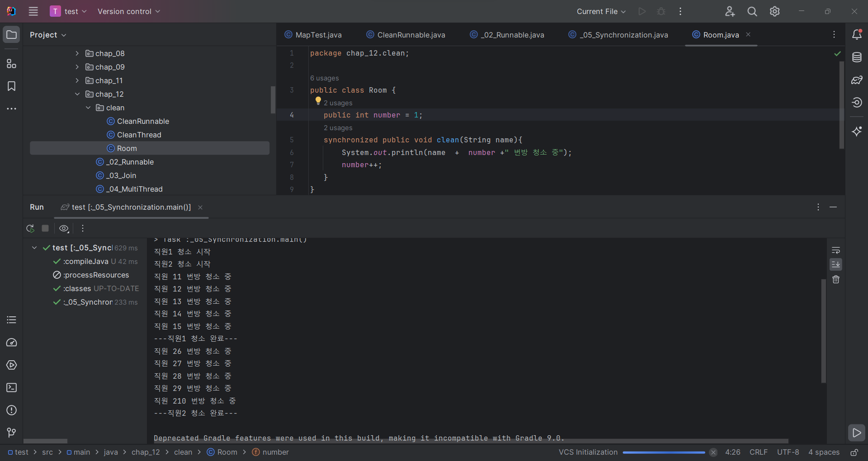868x461 pixels.
Task: Show more tool windows ellipsis
Action: 12,109
